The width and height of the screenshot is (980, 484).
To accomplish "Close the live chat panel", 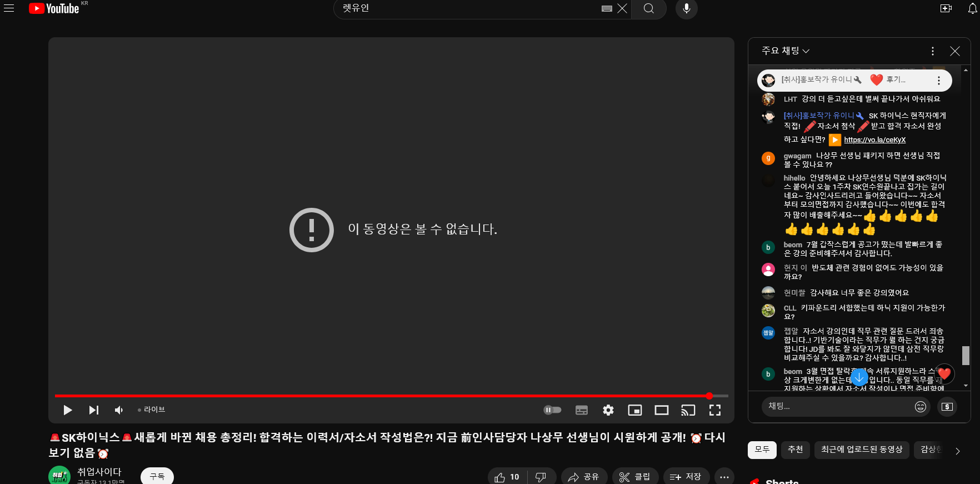I will tap(955, 51).
